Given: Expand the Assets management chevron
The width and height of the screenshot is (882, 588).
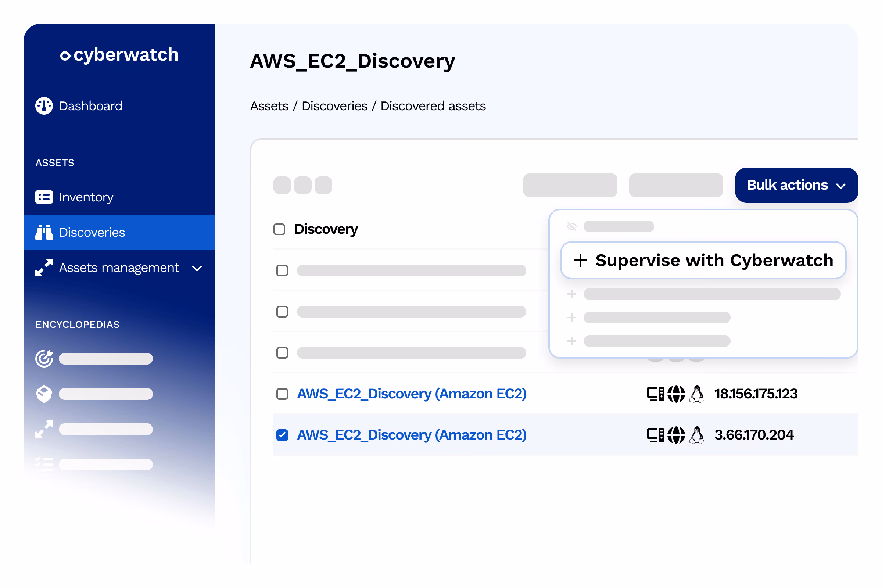Looking at the screenshot, I should tap(197, 268).
